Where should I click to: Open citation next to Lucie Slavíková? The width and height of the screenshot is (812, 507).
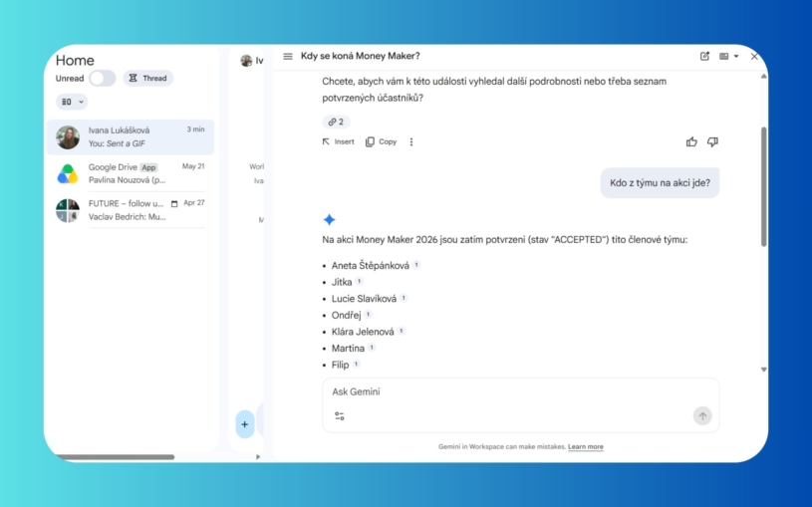tap(404, 298)
